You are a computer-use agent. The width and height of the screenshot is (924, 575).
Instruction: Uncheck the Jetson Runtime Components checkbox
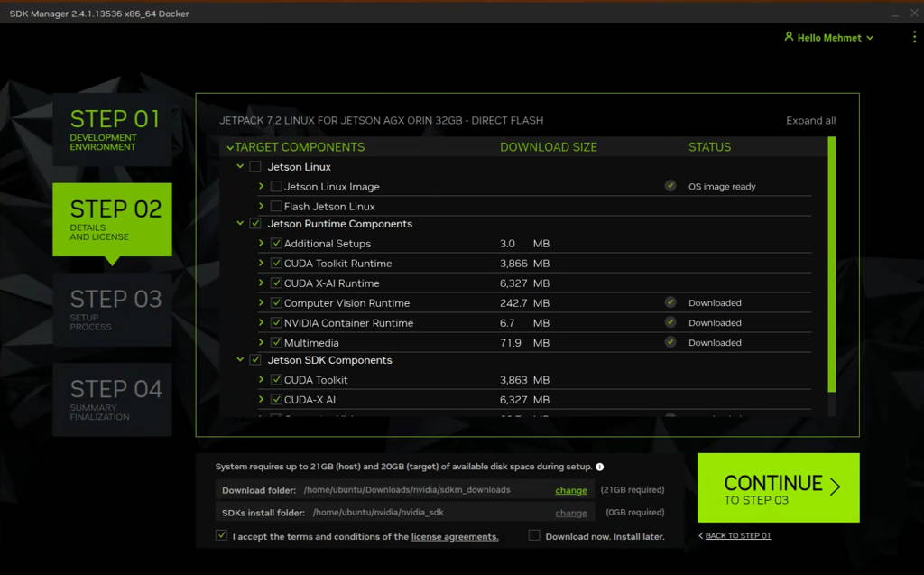click(x=255, y=224)
